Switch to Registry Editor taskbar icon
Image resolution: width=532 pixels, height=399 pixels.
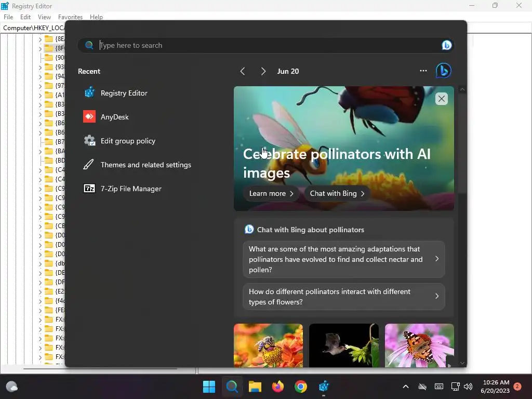click(x=324, y=387)
